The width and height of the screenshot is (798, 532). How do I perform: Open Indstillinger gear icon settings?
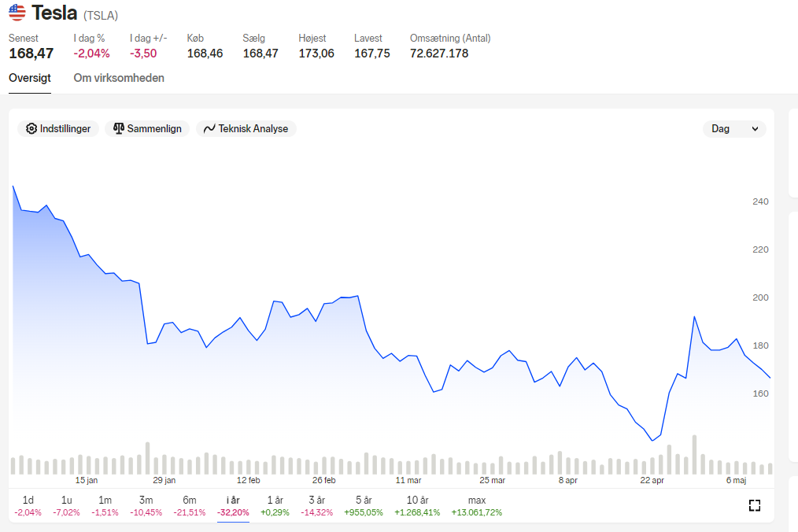pos(31,129)
